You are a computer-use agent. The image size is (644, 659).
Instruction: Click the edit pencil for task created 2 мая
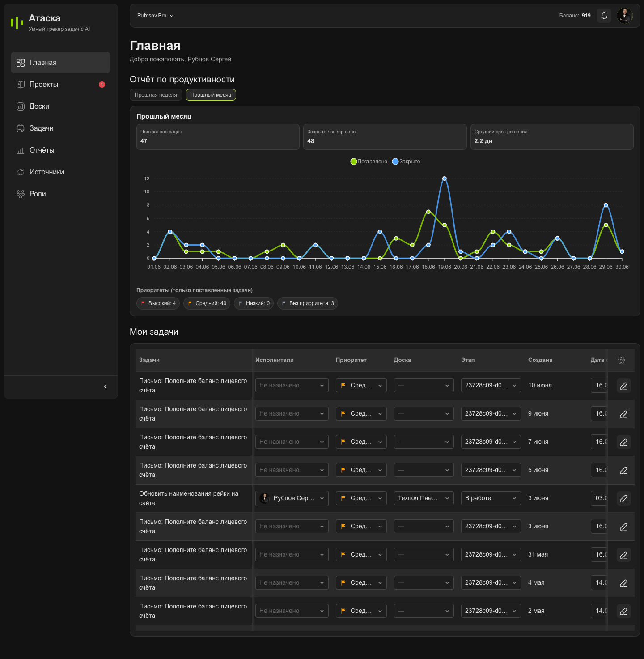coord(623,611)
